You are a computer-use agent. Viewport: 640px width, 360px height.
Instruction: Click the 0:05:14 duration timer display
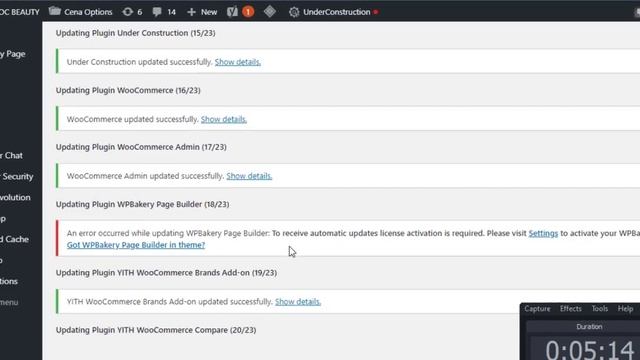589,350
